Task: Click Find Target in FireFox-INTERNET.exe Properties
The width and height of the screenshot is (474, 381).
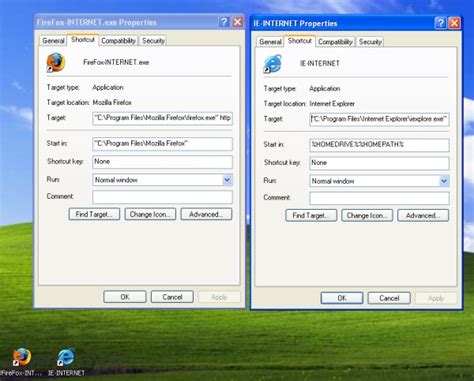Action: pos(94,214)
